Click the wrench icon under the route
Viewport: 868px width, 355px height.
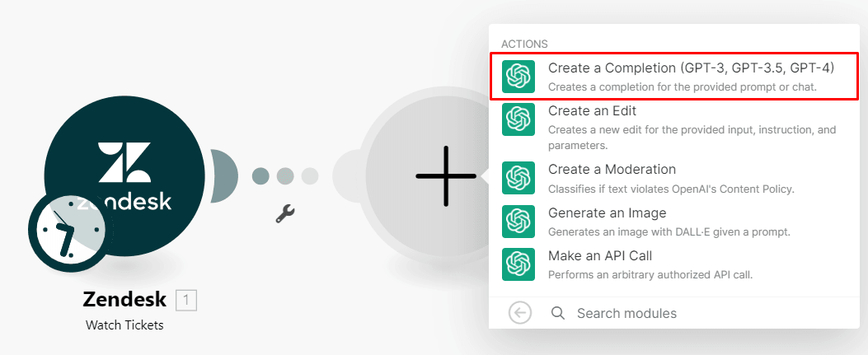point(285,214)
